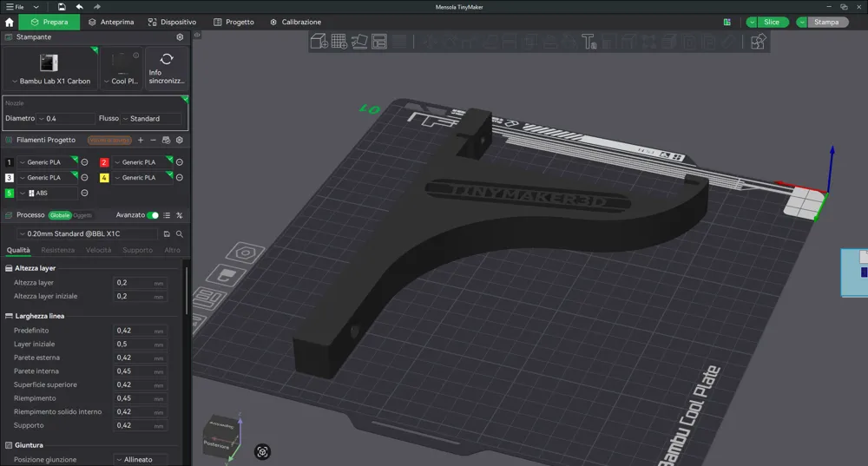The image size is (868, 466).
Task: Click the Altezza layer iniziale value field
Action: (140, 297)
